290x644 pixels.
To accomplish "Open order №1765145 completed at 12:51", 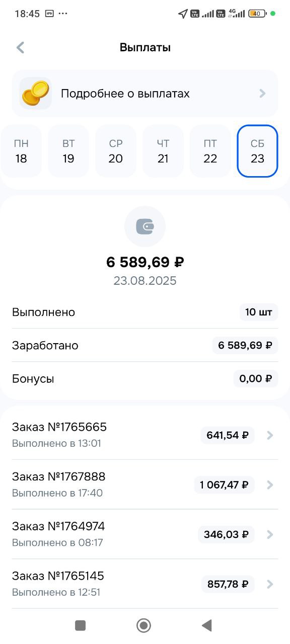I will 145,584.
